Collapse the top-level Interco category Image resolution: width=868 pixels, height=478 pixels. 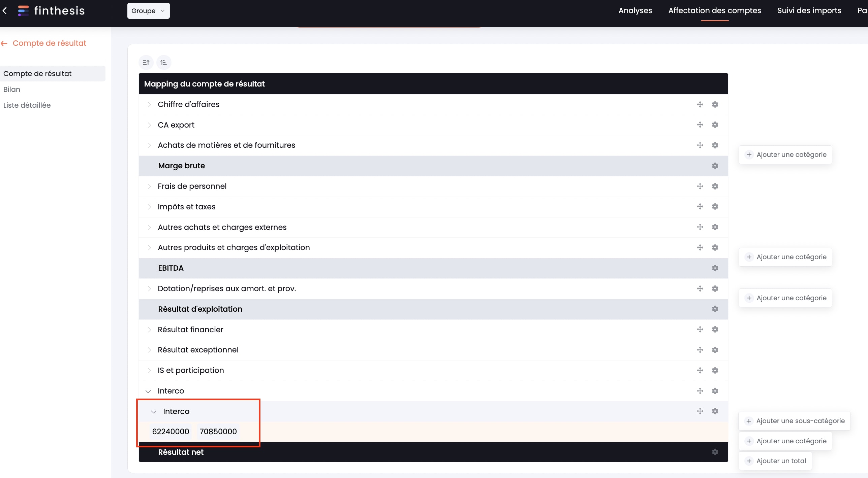[148, 391]
